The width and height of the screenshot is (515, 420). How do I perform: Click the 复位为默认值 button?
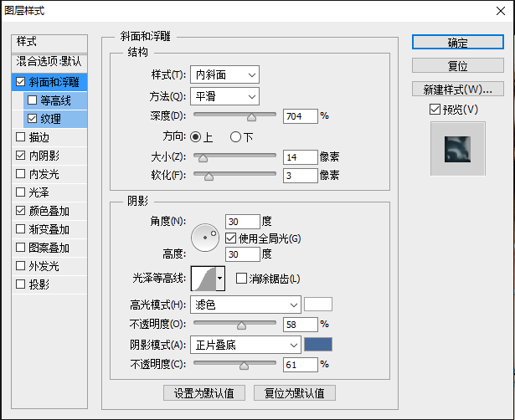[x=295, y=392]
